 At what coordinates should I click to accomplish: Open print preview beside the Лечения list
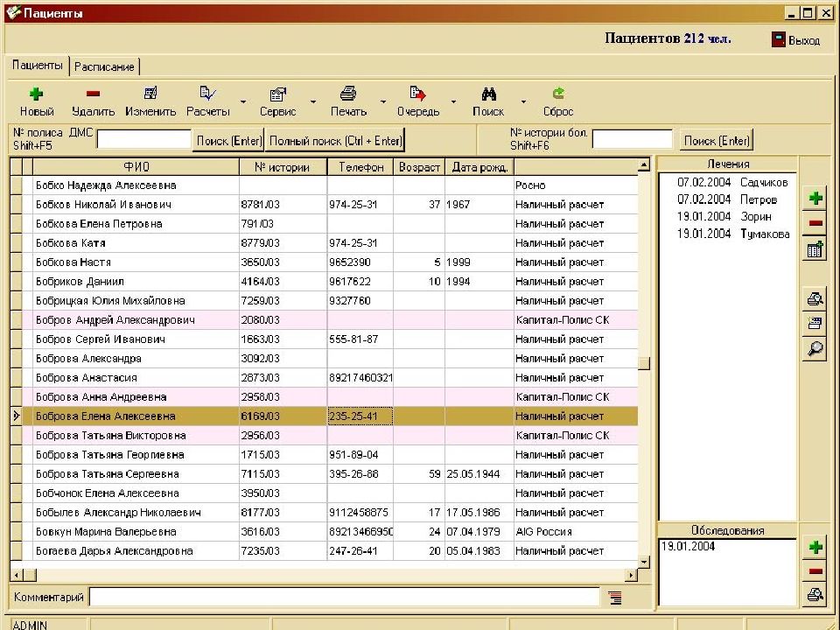coord(815,299)
